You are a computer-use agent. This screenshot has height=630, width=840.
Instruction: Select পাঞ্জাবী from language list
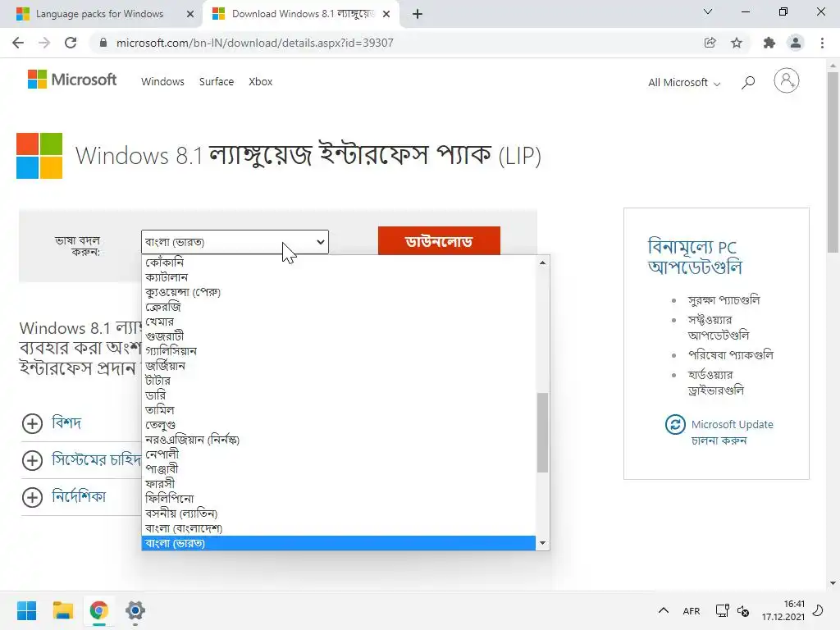(x=339, y=469)
